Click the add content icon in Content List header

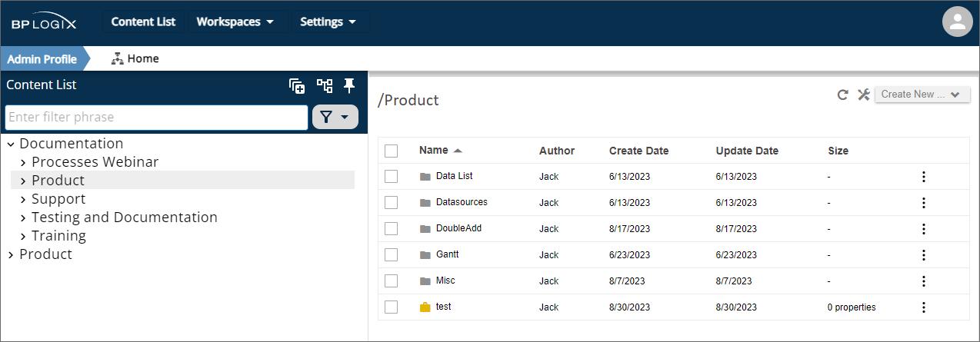click(297, 86)
